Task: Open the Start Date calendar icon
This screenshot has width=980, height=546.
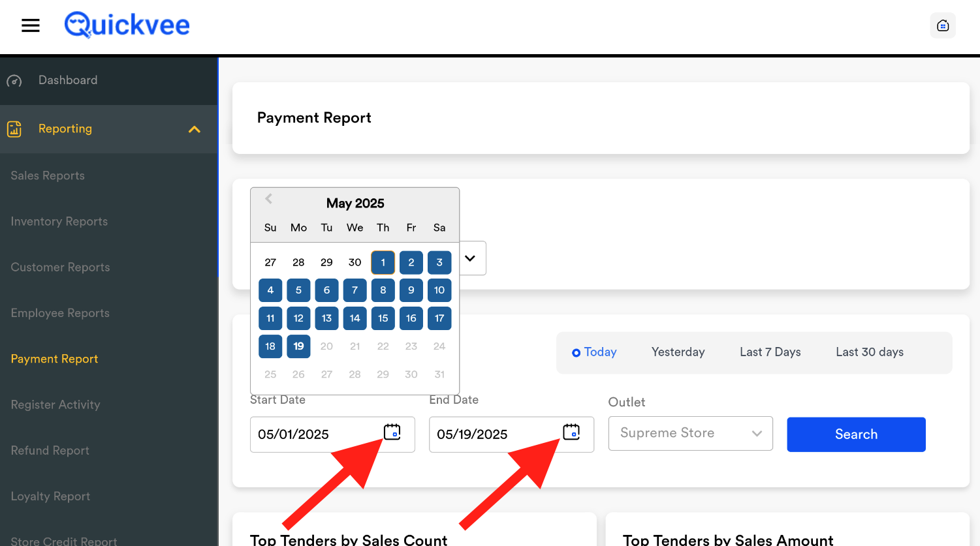Action: [x=392, y=432]
